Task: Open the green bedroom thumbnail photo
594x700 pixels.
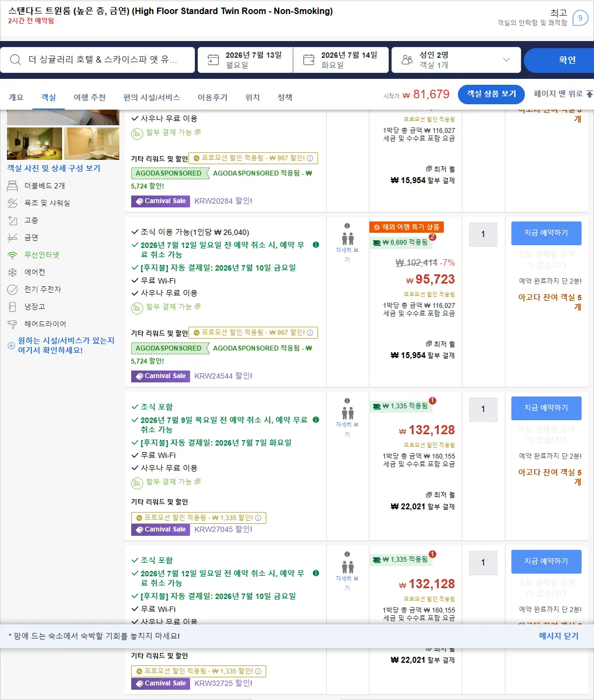Action: coord(35,144)
